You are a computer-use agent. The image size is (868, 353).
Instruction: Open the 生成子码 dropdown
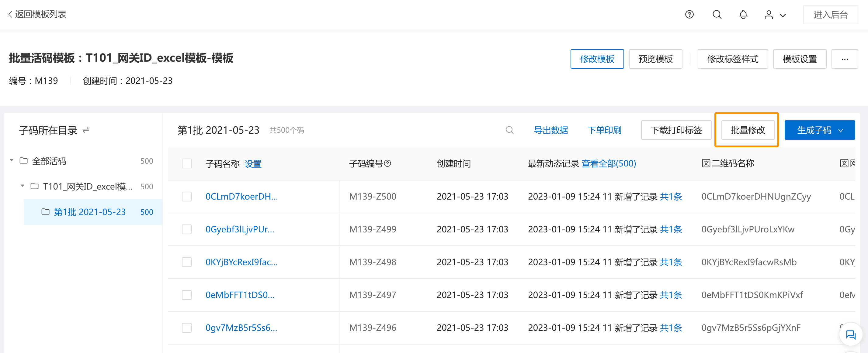click(x=819, y=130)
